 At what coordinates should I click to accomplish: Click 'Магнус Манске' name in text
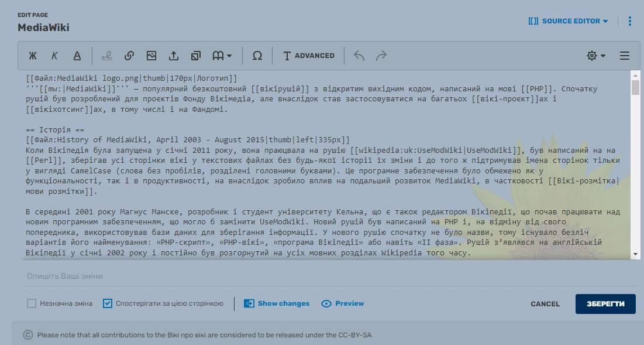[x=150, y=212]
